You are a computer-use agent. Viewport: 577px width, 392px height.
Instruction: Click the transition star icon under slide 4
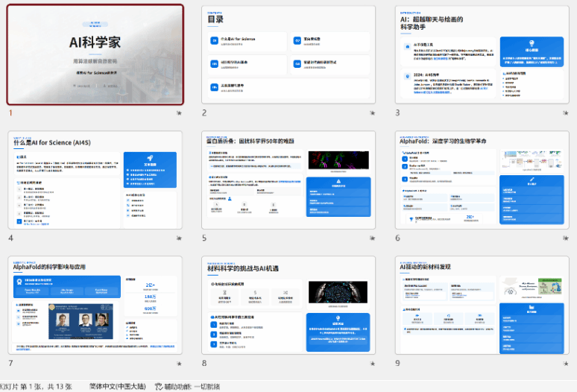pyautogui.click(x=178, y=238)
